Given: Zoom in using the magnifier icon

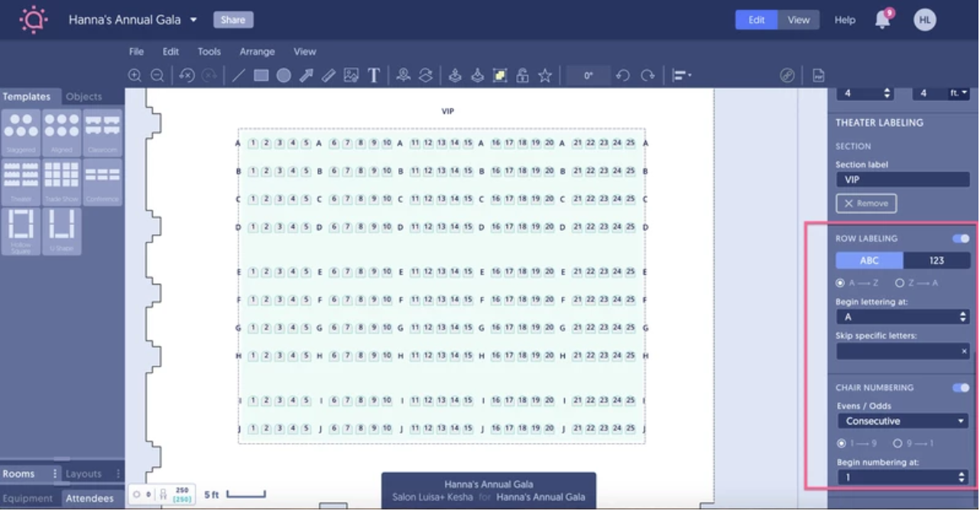Looking at the screenshot, I should [135, 74].
